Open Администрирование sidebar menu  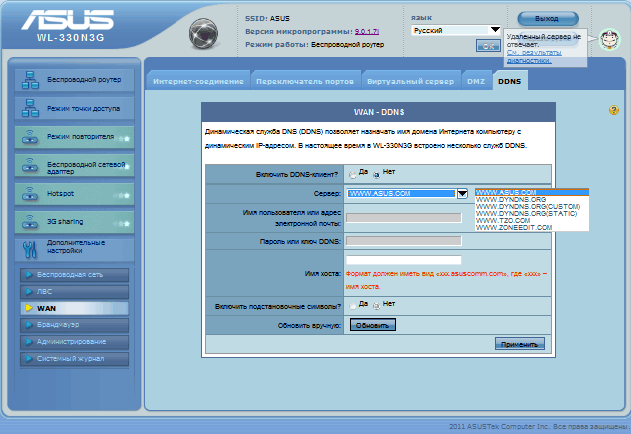pyautogui.click(x=74, y=342)
